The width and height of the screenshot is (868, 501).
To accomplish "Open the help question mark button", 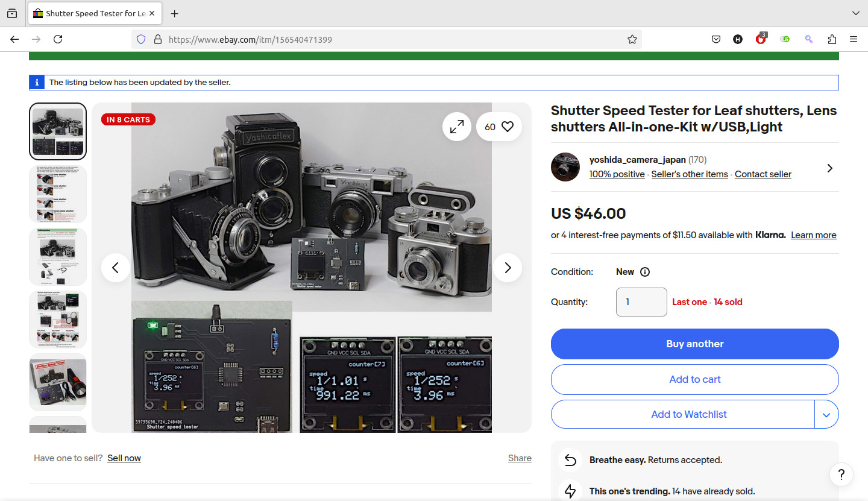I will pyautogui.click(x=841, y=474).
